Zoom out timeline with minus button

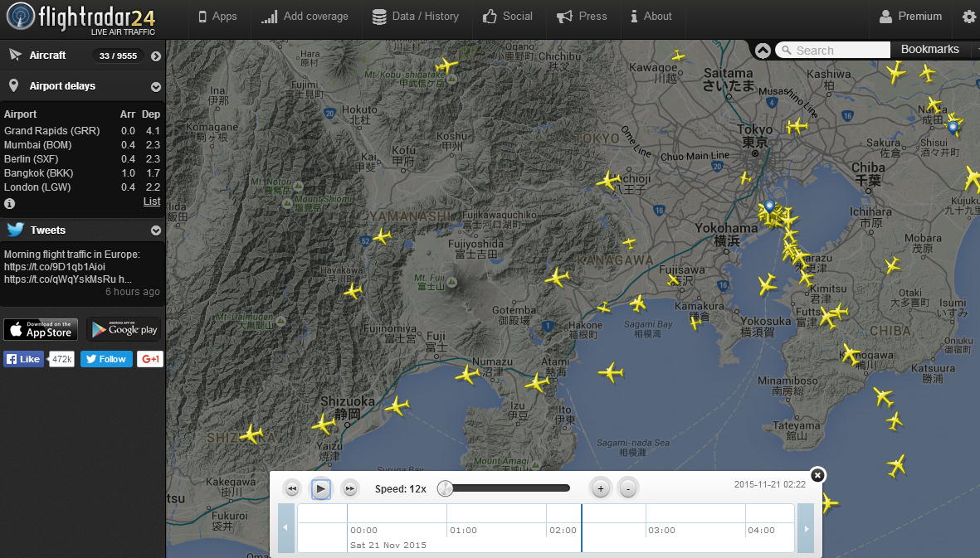[x=628, y=488]
